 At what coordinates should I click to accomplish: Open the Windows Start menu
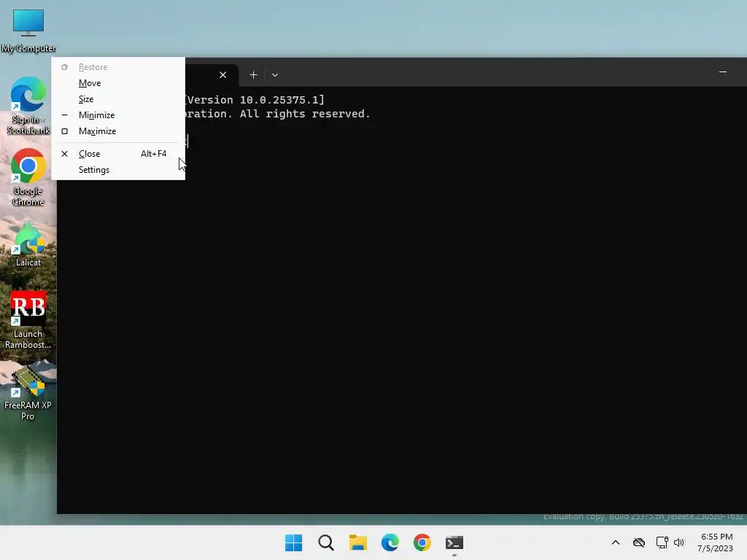(293, 542)
